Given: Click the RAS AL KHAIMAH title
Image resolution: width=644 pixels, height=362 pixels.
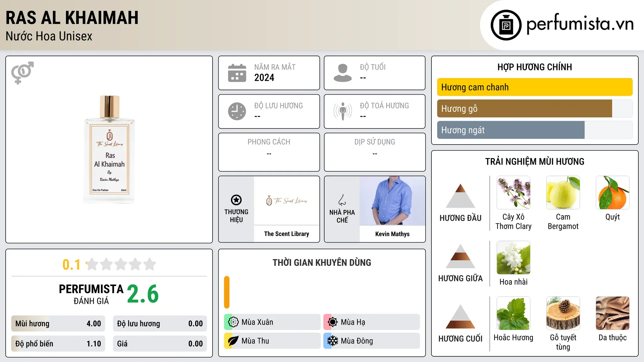Looking at the screenshot, I should [72, 18].
